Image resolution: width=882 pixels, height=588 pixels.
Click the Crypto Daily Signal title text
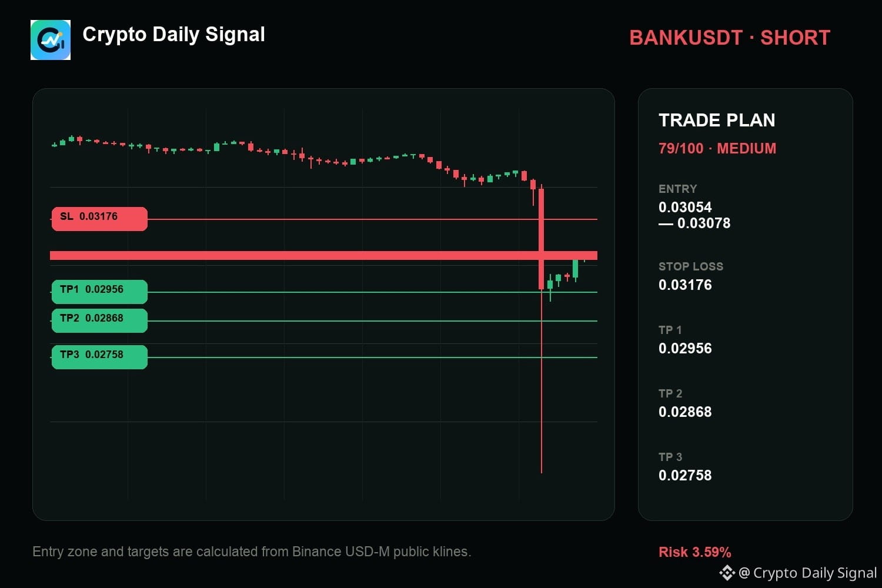click(173, 35)
